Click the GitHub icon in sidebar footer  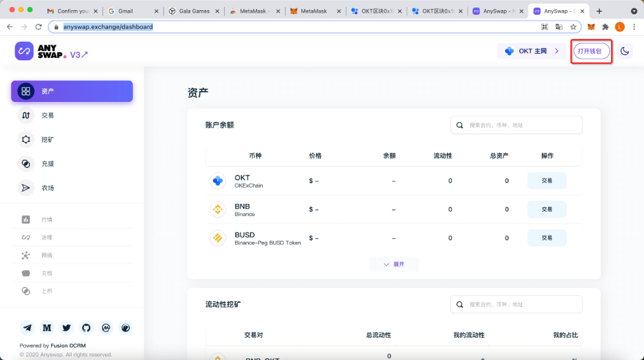(86, 328)
